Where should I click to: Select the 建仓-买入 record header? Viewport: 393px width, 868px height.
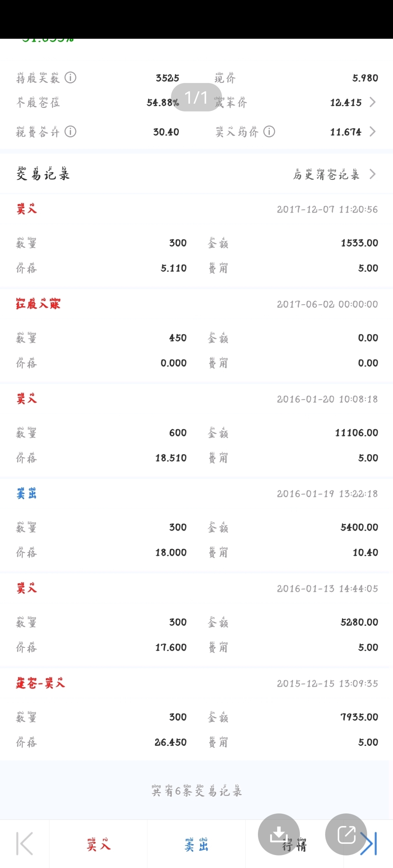pyautogui.click(x=196, y=683)
